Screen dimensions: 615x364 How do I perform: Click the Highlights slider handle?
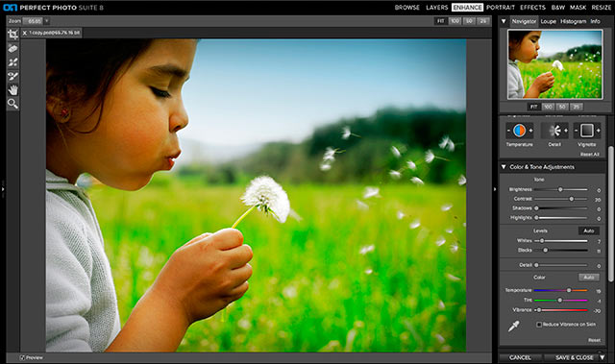[x=536, y=218]
